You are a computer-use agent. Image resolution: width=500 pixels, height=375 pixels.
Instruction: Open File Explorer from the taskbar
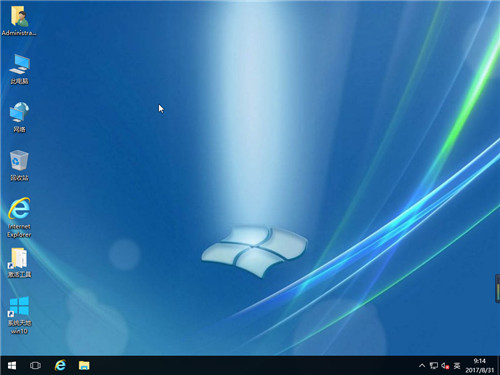tap(84, 366)
